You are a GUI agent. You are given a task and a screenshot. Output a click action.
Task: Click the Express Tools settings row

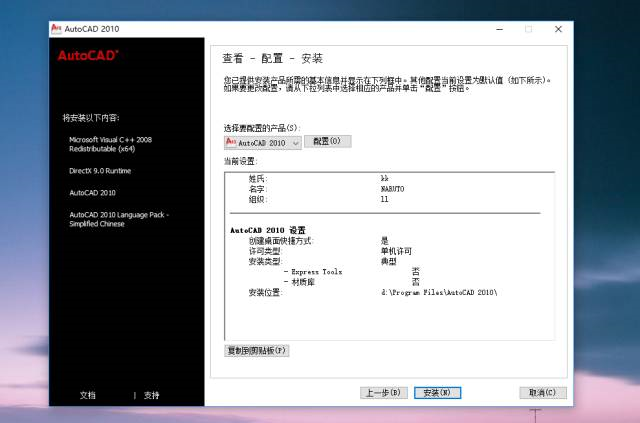(x=352, y=272)
